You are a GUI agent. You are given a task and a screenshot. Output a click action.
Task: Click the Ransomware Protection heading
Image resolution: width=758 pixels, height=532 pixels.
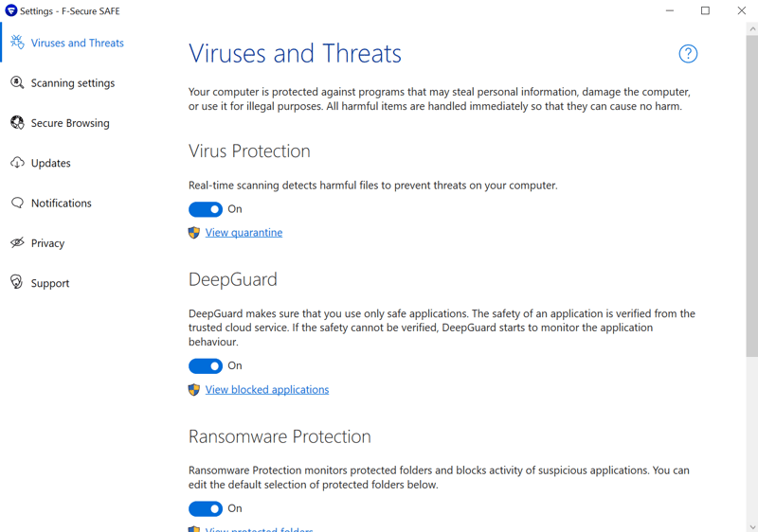coord(280,436)
